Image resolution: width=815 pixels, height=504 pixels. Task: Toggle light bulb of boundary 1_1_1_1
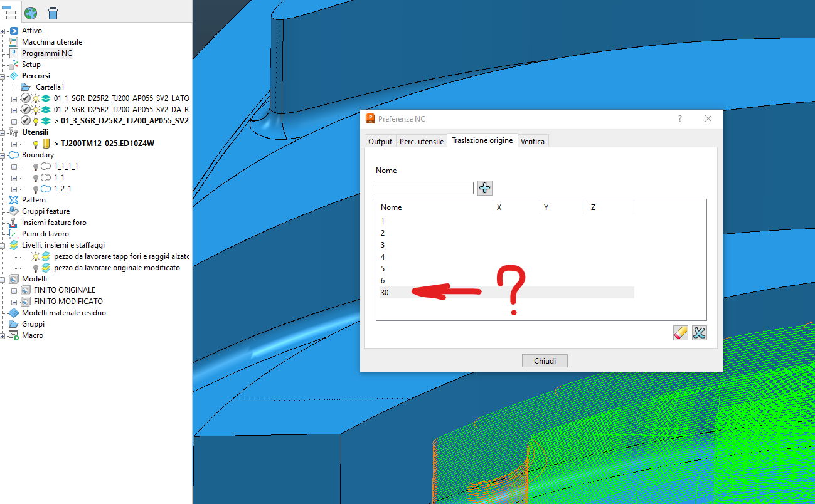[36, 166]
